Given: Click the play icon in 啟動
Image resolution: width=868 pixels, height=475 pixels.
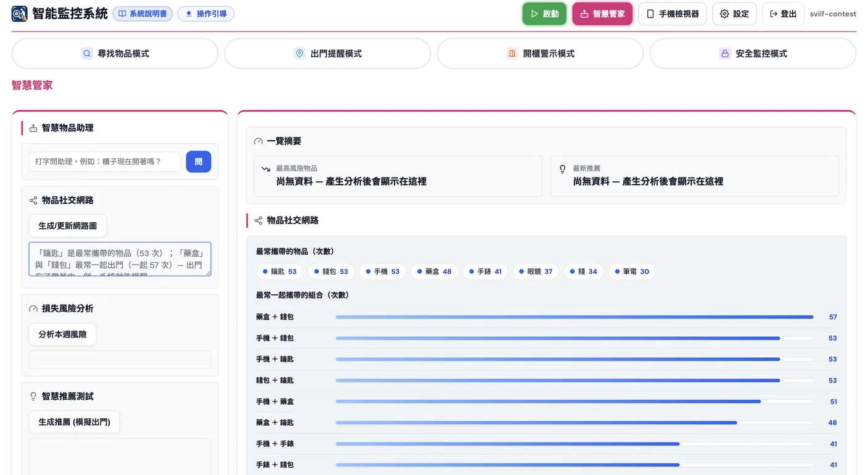Looking at the screenshot, I should coord(534,14).
